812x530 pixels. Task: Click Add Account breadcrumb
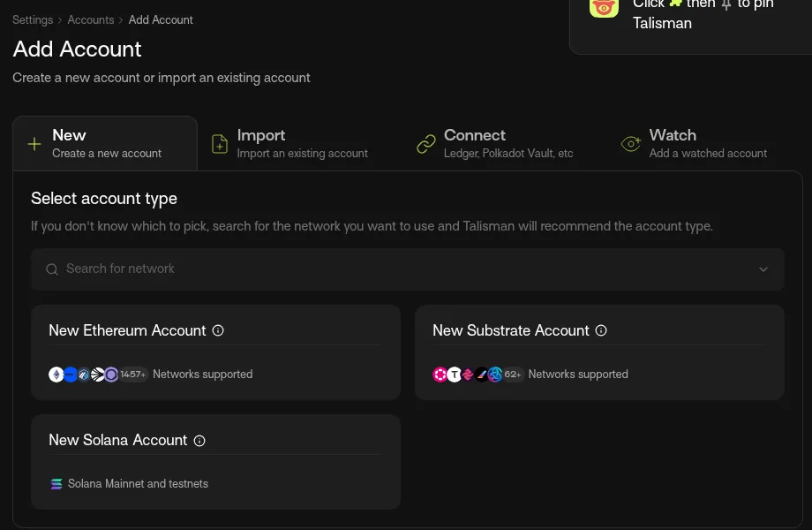pyautogui.click(x=161, y=19)
